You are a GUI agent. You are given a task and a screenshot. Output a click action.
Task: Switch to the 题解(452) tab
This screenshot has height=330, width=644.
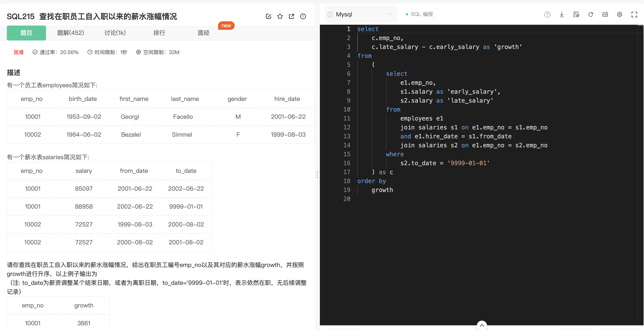pos(70,33)
